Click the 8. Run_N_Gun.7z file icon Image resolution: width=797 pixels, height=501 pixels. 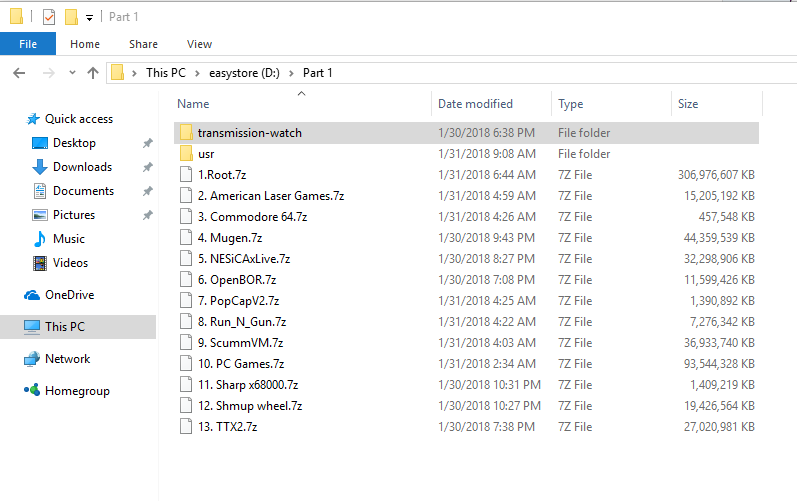click(186, 322)
